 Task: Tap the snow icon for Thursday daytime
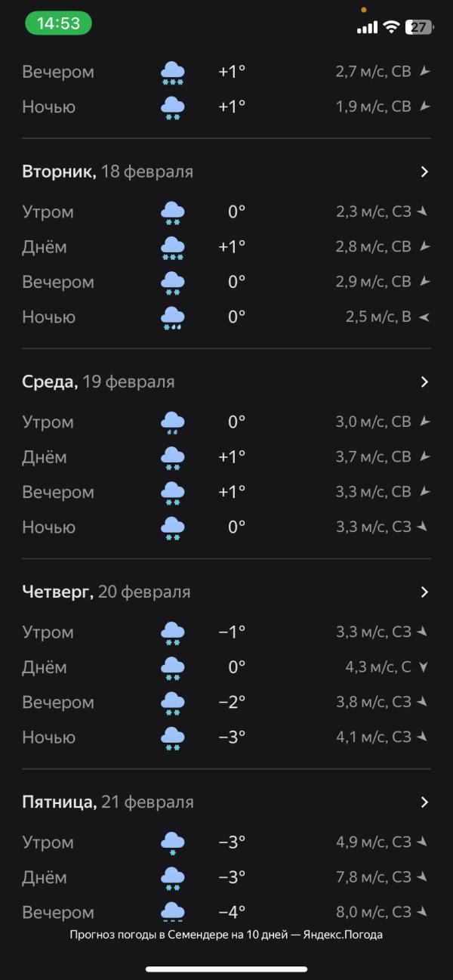pyautogui.click(x=173, y=668)
